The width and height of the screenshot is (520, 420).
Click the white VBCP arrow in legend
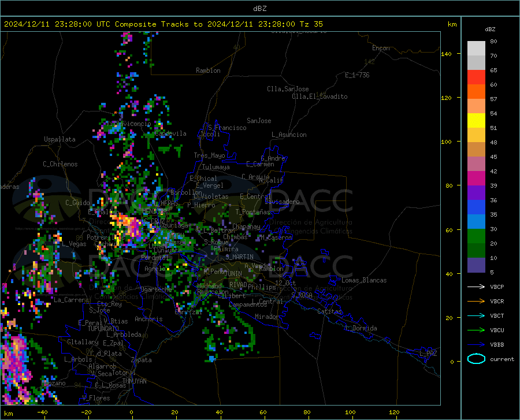pos(476,287)
